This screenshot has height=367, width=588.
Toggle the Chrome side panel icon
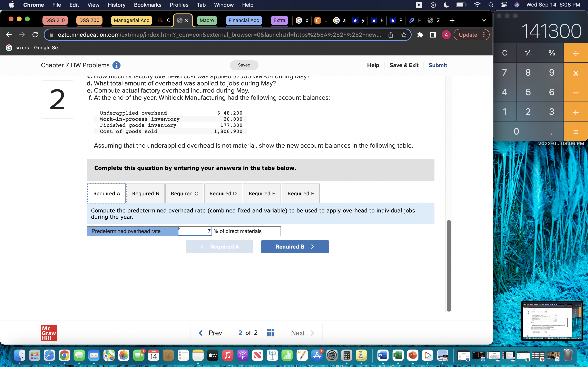[x=433, y=35]
